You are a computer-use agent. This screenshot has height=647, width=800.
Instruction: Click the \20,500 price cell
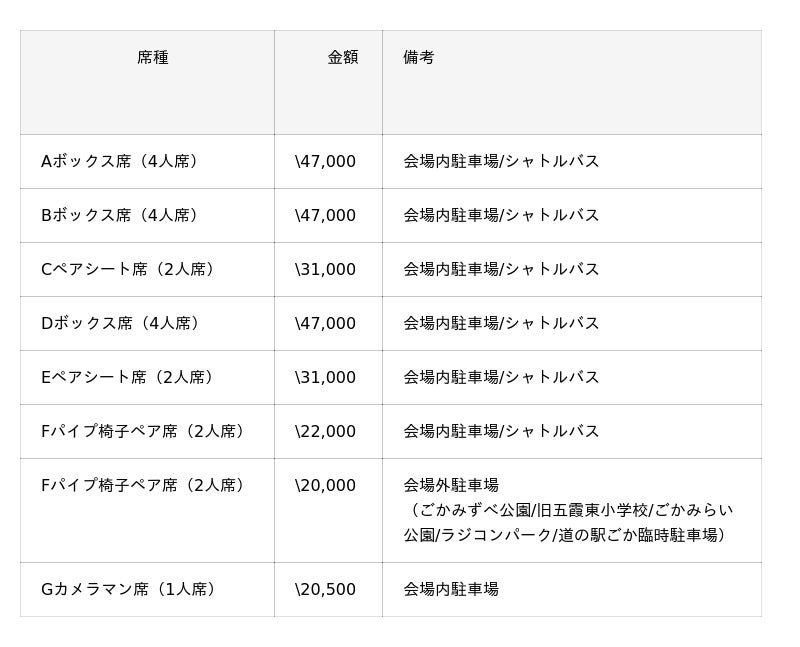point(326,589)
